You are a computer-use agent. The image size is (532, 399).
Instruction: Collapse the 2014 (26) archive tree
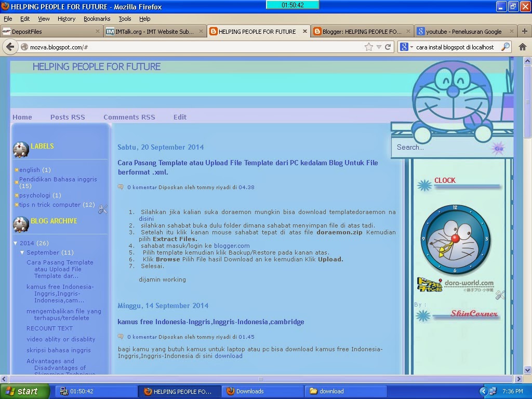15,243
